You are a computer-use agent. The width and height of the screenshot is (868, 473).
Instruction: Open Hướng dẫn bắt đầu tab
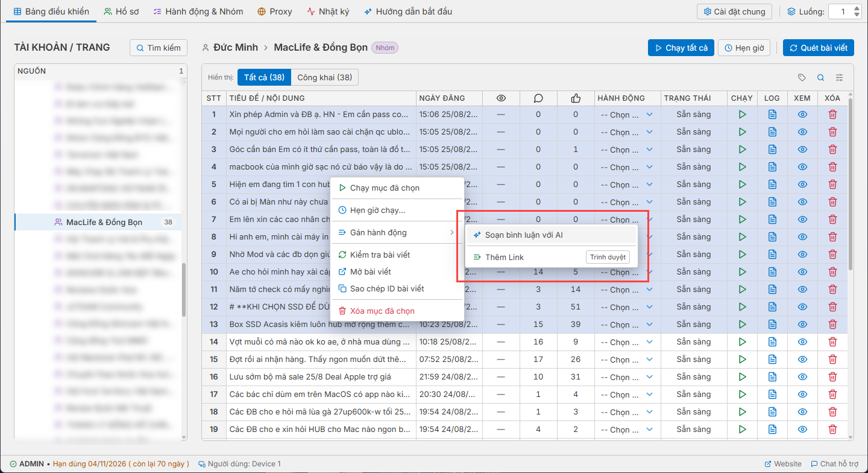tap(408, 11)
